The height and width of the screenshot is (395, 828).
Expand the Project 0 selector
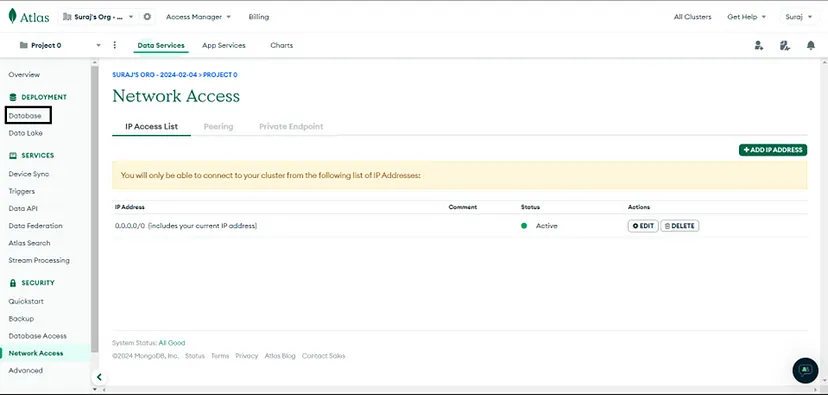point(60,45)
